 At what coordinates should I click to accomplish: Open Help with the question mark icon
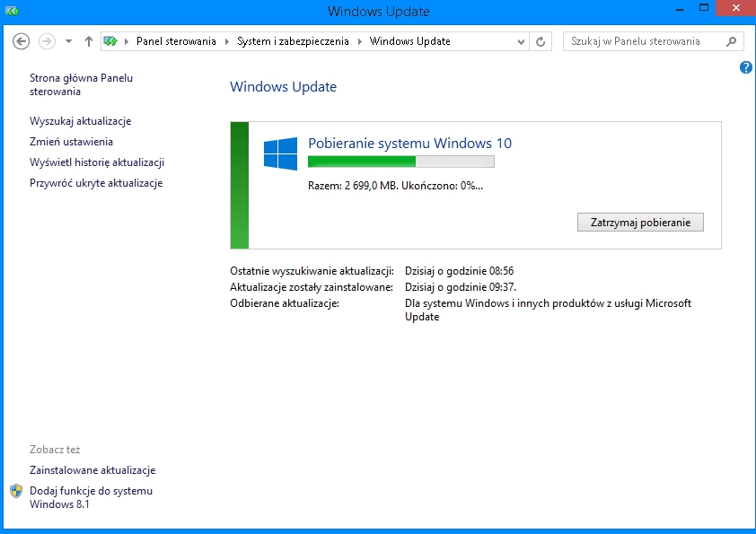pos(745,67)
